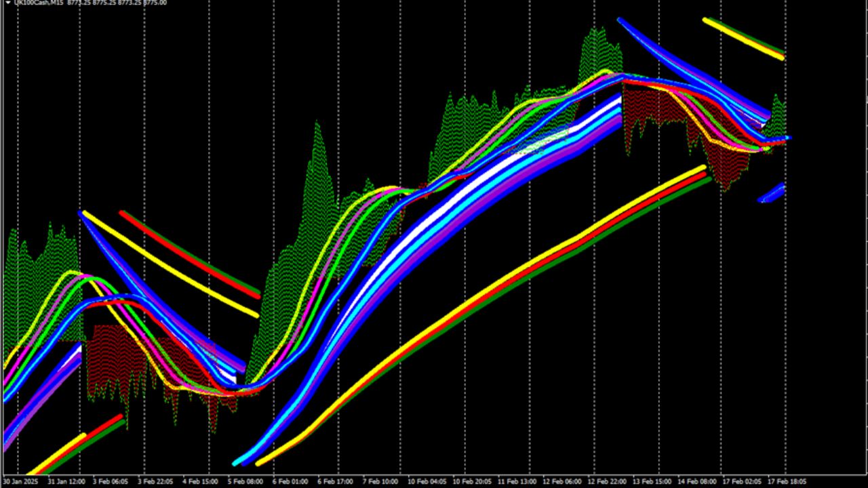Select the 7 Feb 10:00 axis label

point(380,482)
